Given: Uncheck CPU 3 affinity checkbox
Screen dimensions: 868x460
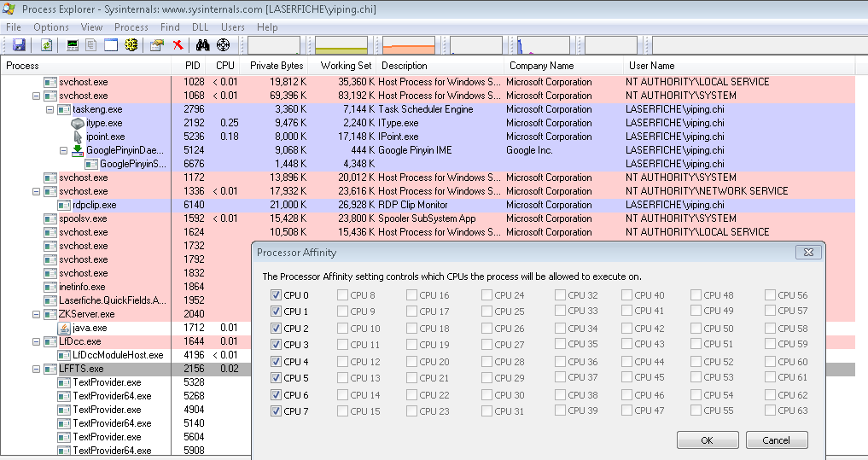Looking at the screenshot, I should tap(277, 344).
